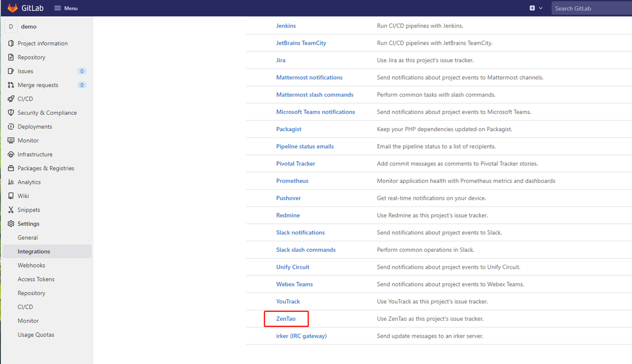Click the Analytics chart icon
The width and height of the screenshot is (632, 364).
[11, 182]
